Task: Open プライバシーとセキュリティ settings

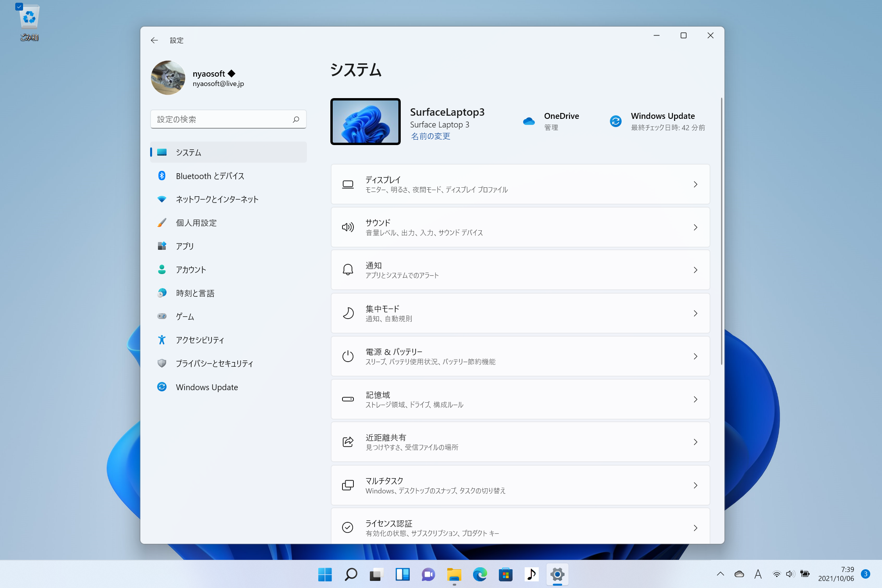Action: [x=229, y=363]
